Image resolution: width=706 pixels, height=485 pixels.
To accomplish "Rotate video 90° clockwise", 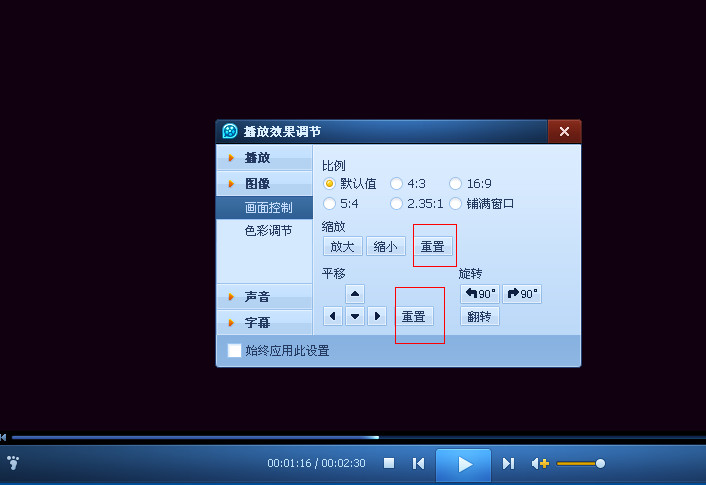I will click(x=521, y=294).
